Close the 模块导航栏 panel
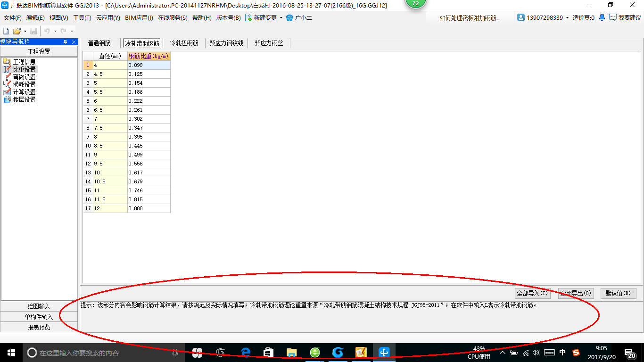Viewport: 644px width, 362px height. pyautogui.click(x=74, y=42)
